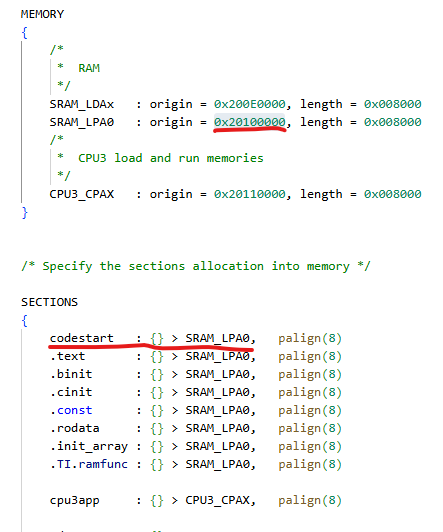Image resolution: width=443 pixels, height=532 pixels.
Task: Click the origin address 0x20110000
Action: point(249,194)
